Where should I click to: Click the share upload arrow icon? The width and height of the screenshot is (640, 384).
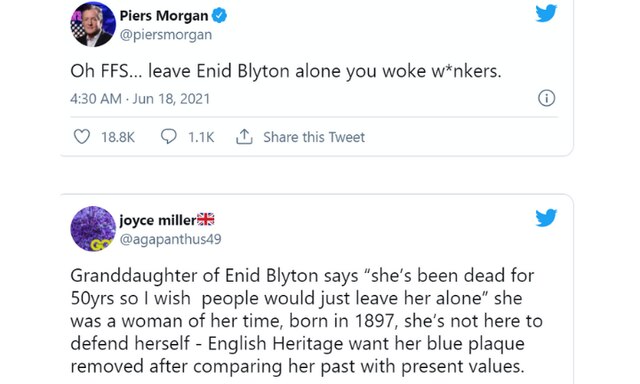244,137
